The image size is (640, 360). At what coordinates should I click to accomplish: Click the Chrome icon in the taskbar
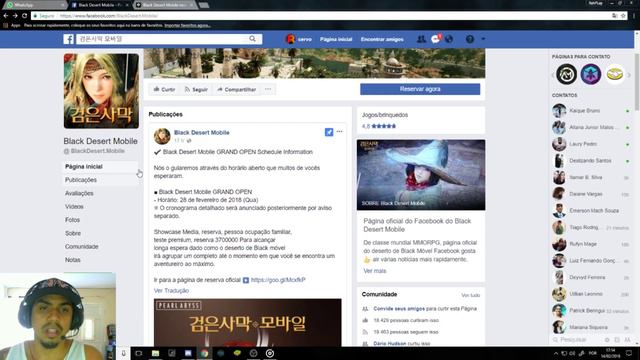(x=204, y=353)
